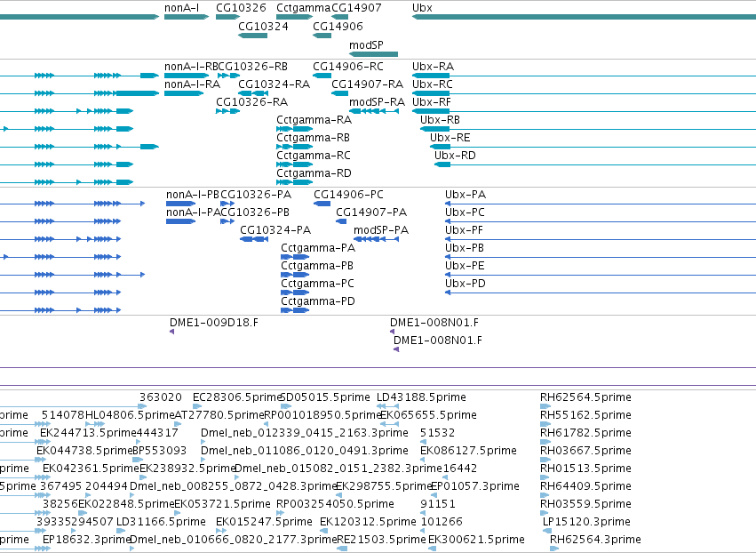This screenshot has width=756, height=553.
Task: Select the Cctgamma gene label in top track
Action: tap(303, 8)
